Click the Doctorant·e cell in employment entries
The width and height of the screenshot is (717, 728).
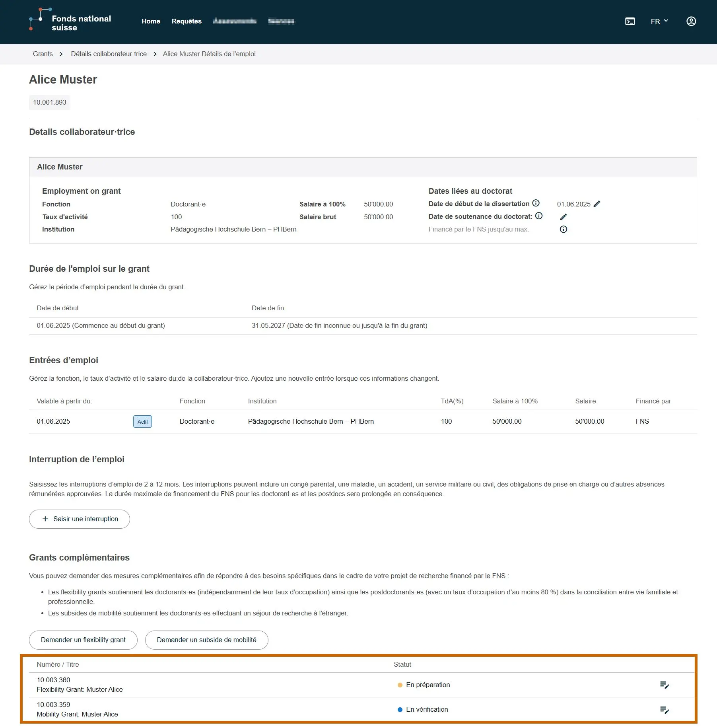click(197, 422)
